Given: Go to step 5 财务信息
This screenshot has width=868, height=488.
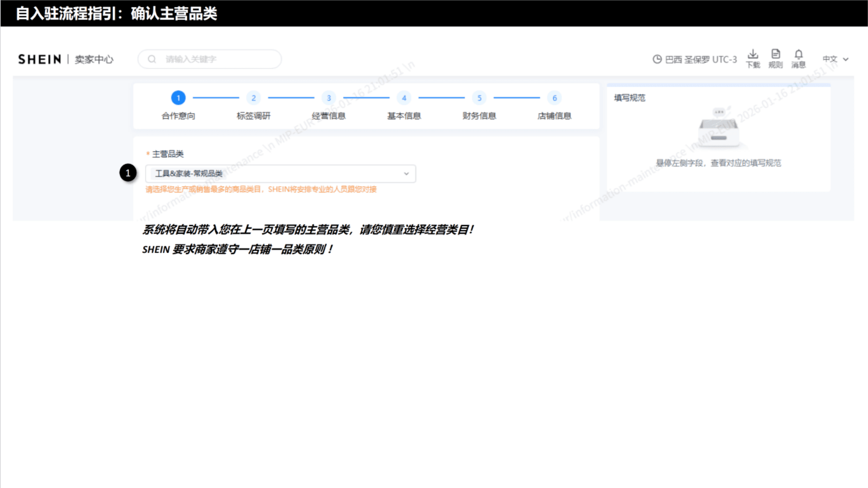Looking at the screenshot, I should [479, 105].
